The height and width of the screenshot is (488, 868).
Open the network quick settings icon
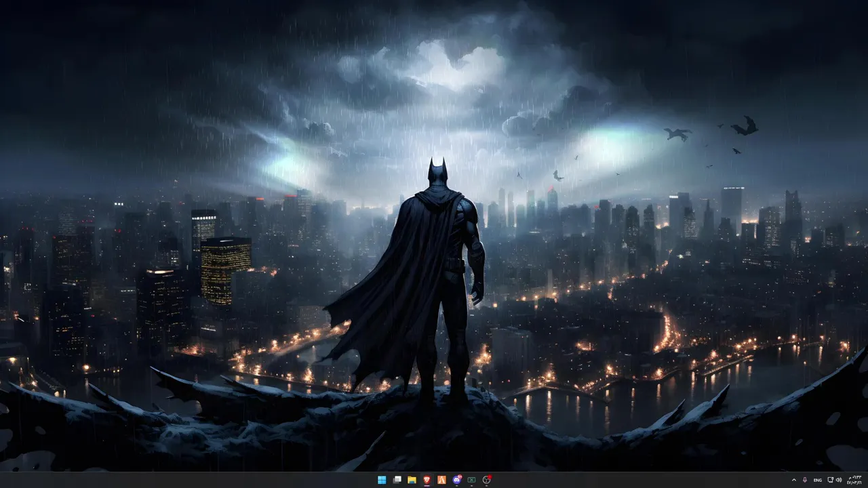pos(831,480)
